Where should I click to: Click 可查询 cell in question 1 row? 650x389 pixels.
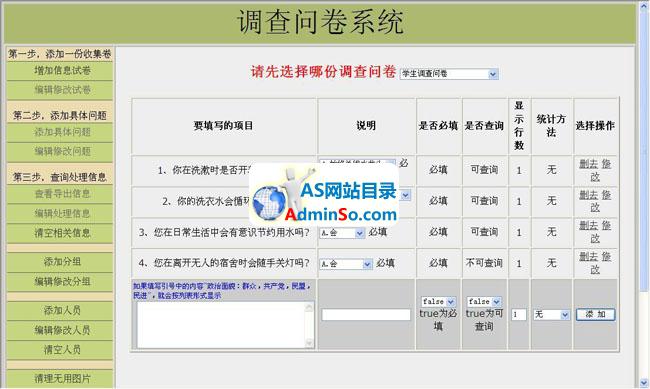click(x=484, y=170)
